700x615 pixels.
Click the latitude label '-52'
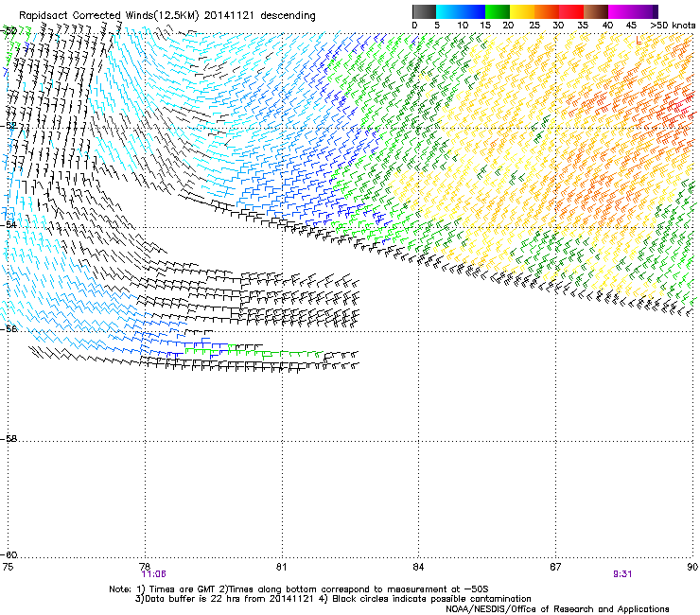[x=9, y=126]
